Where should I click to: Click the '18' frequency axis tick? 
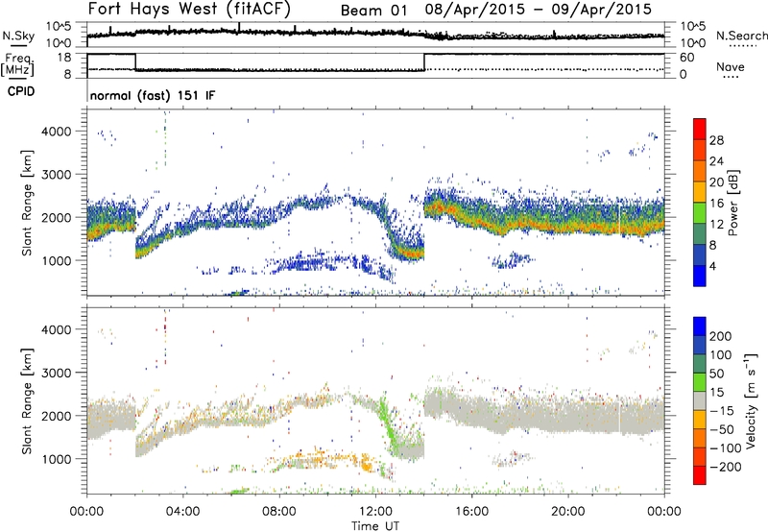[x=64, y=57]
